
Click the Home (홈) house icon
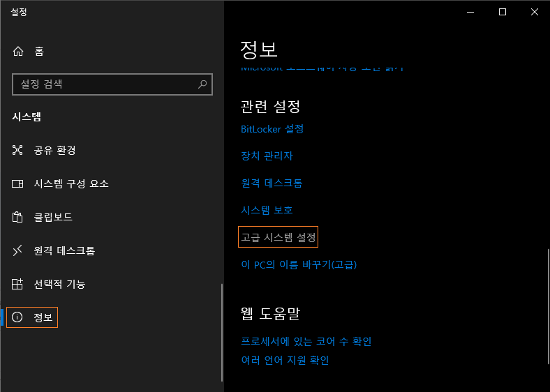[x=18, y=52]
